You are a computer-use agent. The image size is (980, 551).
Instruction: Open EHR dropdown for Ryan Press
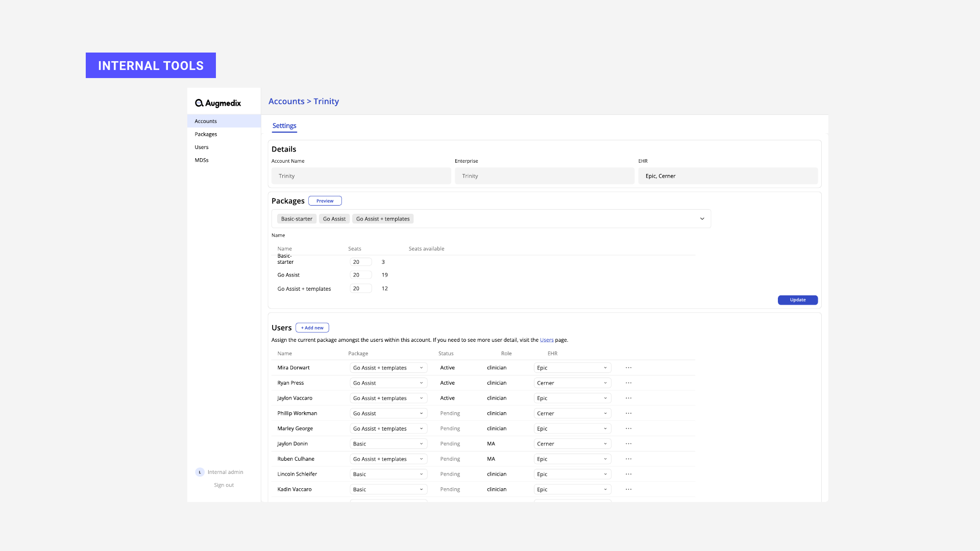pyautogui.click(x=572, y=383)
